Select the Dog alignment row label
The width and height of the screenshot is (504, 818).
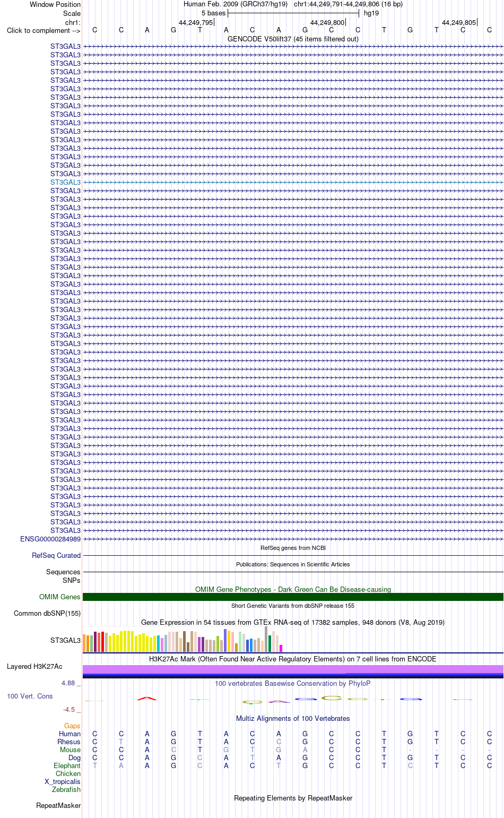[x=74, y=757]
